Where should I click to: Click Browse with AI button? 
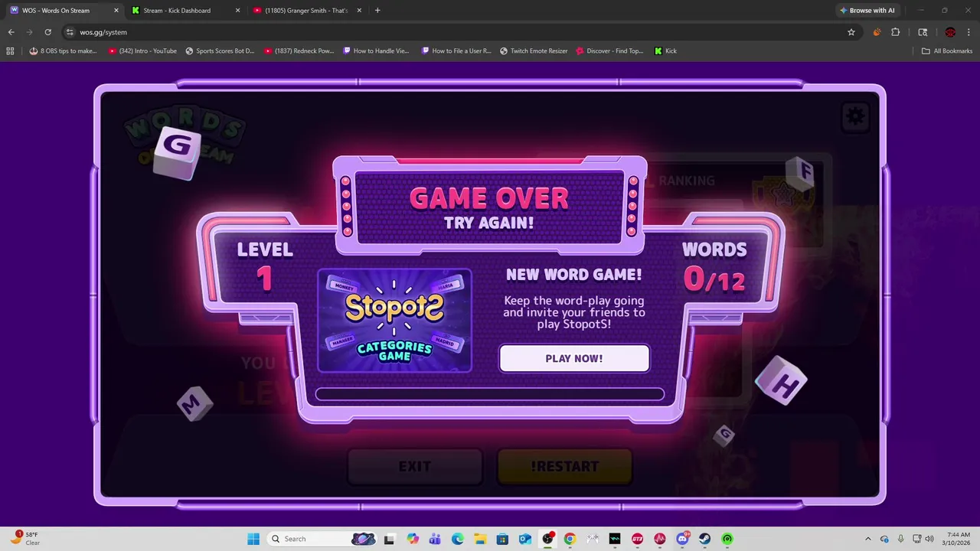[867, 11]
